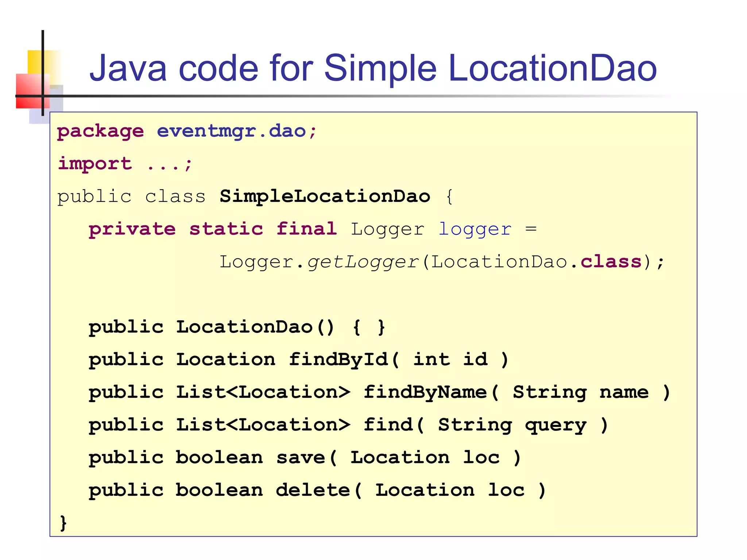This screenshot has width=747, height=560.
Task: Click the 'findById' method name
Action: pos(338,359)
